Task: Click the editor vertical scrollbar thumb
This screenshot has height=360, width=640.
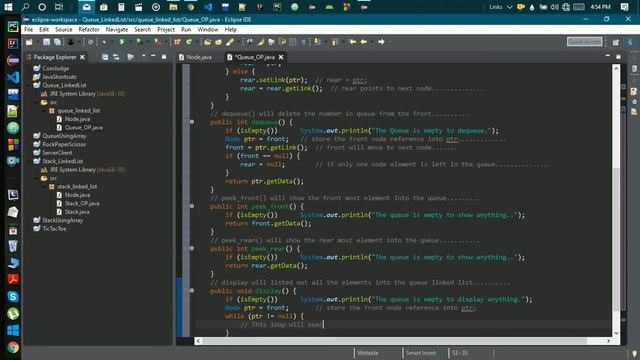Action: tap(616, 238)
